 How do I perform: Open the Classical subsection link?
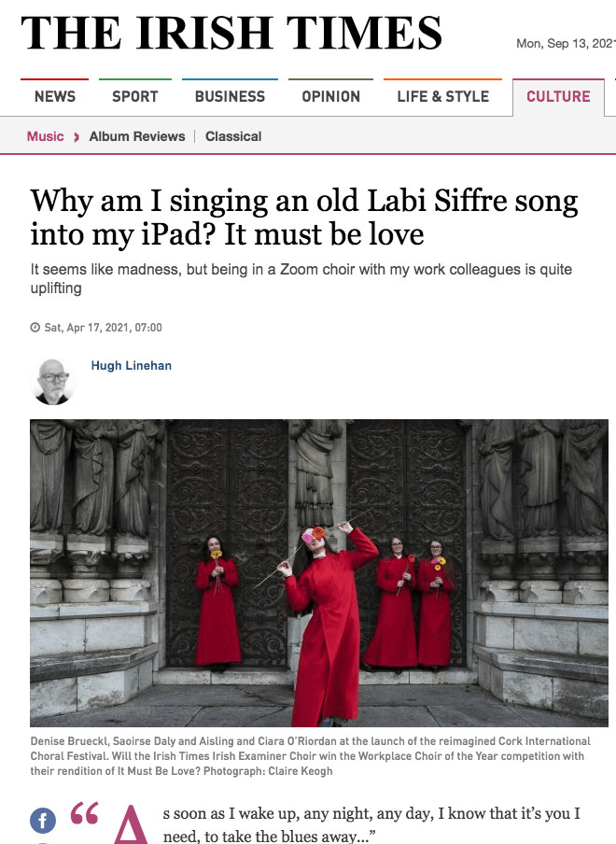click(233, 136)
